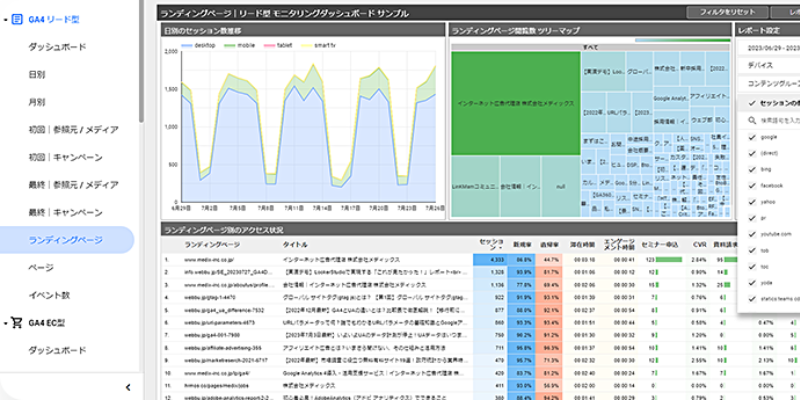
Task: Open the イベント数 sidebar item
Action: (x=49, y=295)
